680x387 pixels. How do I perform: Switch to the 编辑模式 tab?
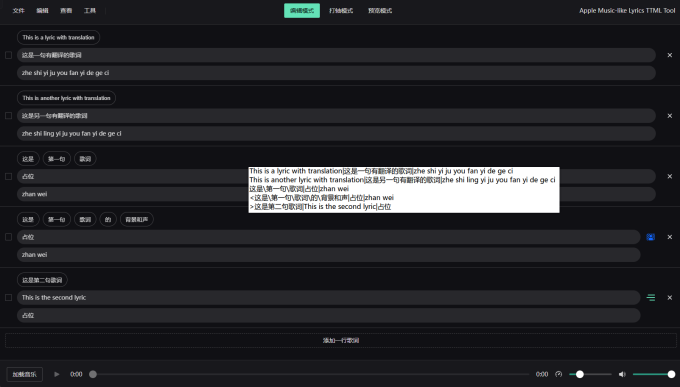click(302, 11)
